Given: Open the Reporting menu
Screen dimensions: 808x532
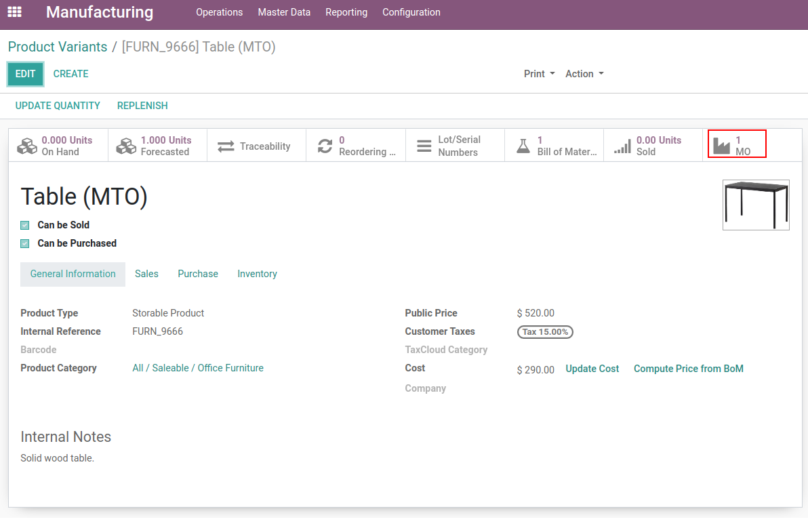Looking at the screenshot, I should 346,12.
